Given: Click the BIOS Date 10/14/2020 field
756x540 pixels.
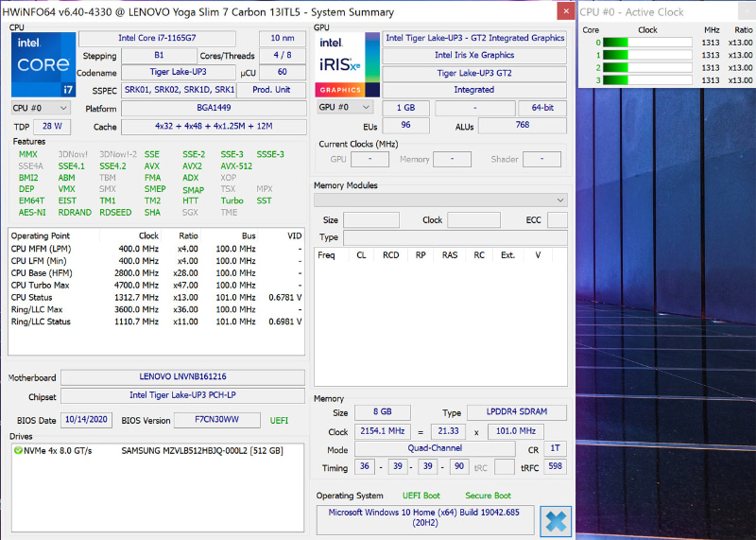Looking at the screenshot, I should 86,420.
